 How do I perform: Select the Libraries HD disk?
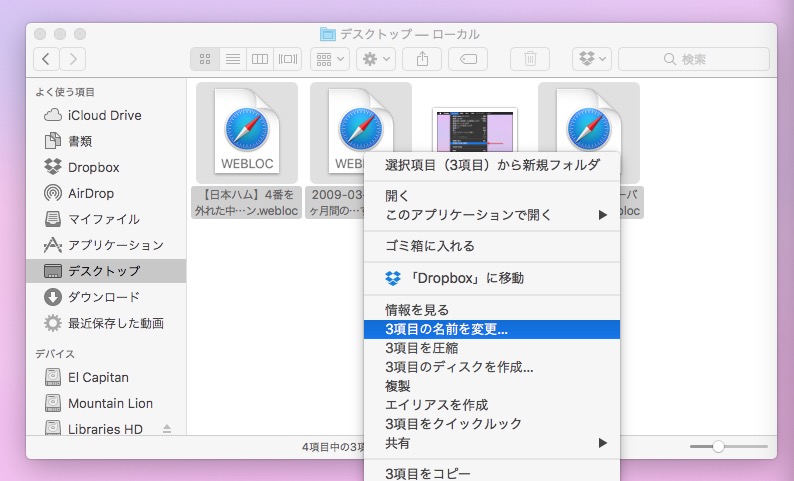tap(106, 429)
